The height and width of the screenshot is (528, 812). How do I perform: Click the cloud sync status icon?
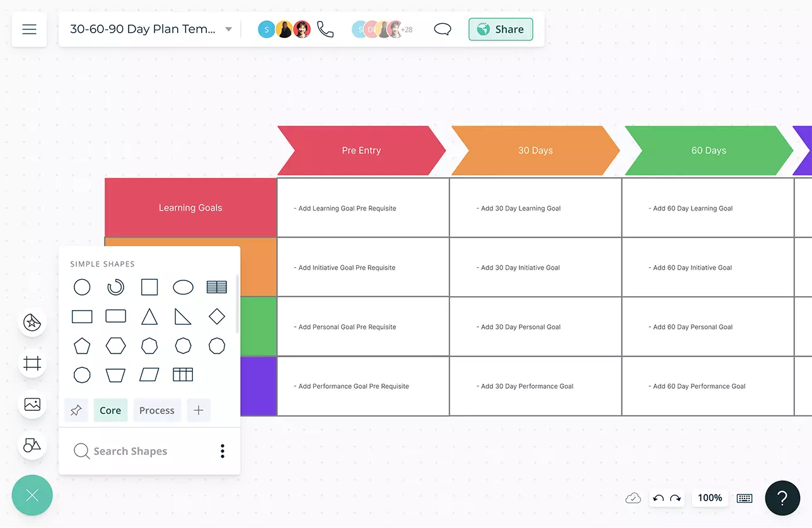[633, 498]
